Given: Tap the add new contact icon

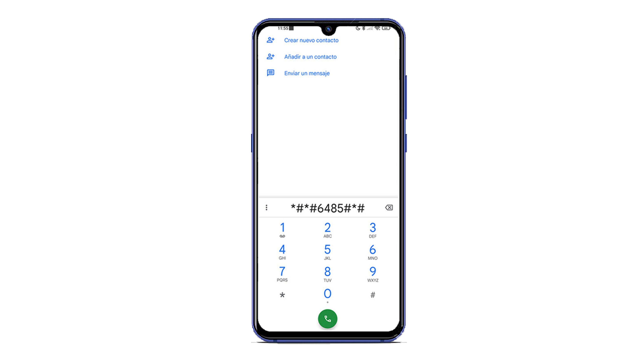Looking at the screenshot, I should 270,40.
